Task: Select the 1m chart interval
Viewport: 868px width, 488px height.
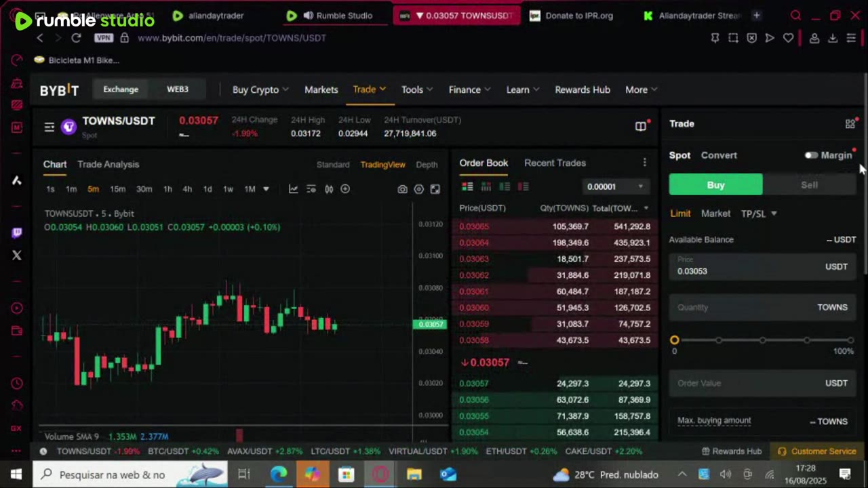Action: pyautogui.click(x=71, y=189)
